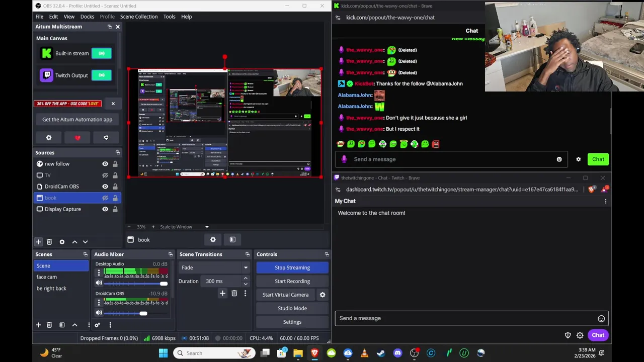
Task: Click the red heart icon in Aitum dock
Action: click(77, 138)
